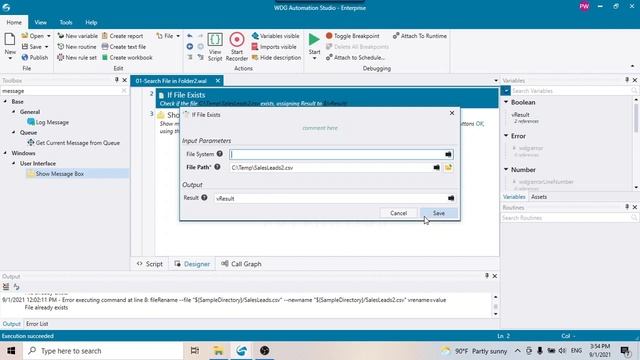The image size is (640, 360).
Task: Click New rule set
Action: pyautogui.click(x=77, y=58)
